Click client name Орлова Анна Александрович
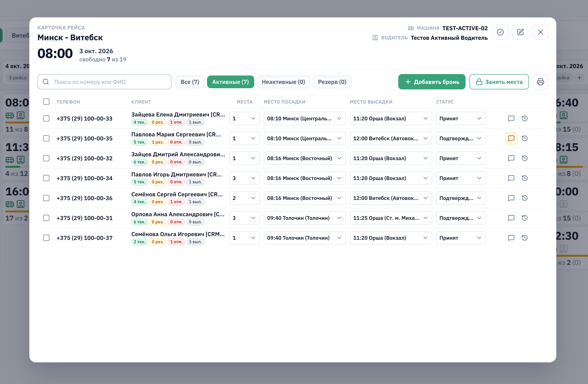The height and width of the screenshot is (384, 588). click(x=178, y=214)
